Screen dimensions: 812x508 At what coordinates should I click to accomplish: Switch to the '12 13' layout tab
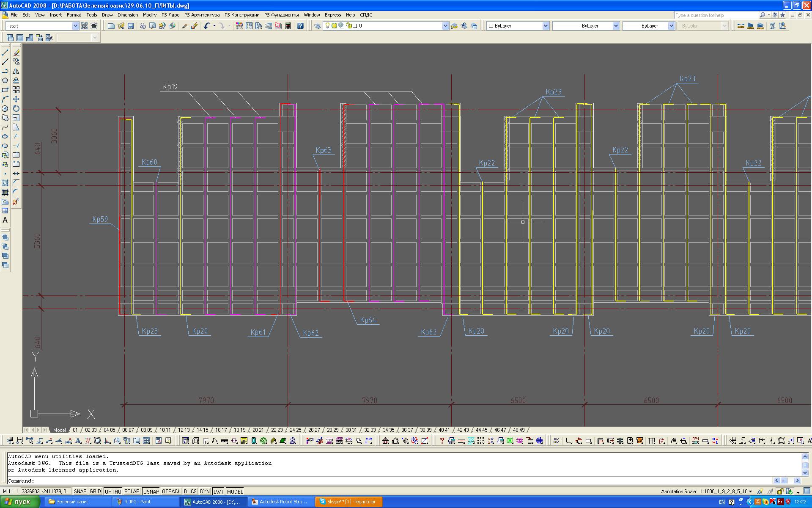184,430
